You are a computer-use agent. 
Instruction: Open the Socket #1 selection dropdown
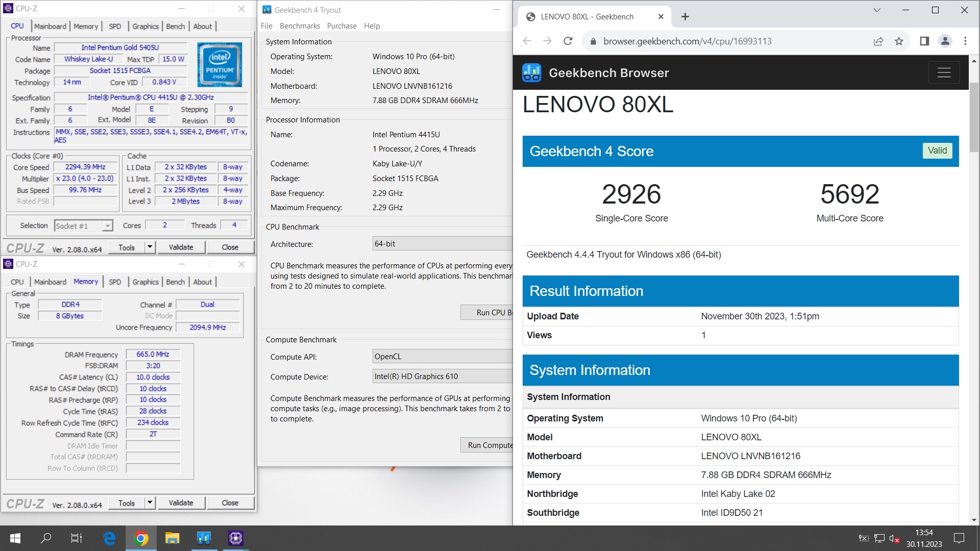[x=84, y=226]
